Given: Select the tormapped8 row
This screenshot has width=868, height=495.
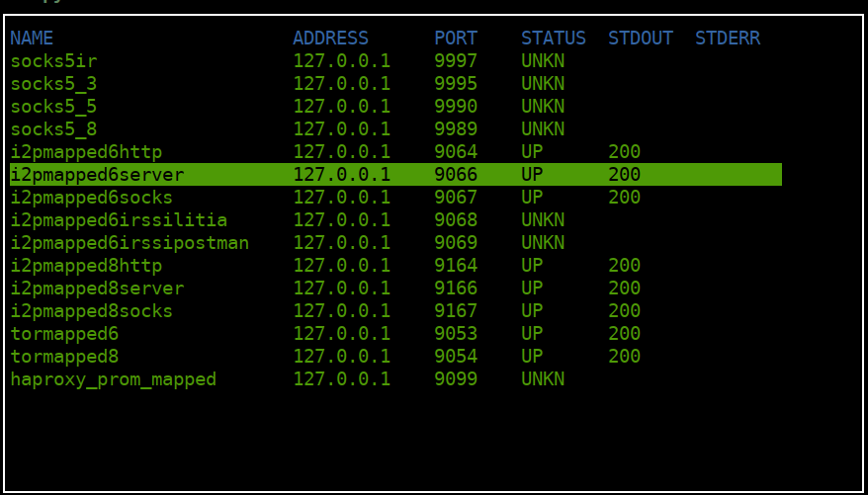Looking at the screenshot, I should tap(395, 356).
